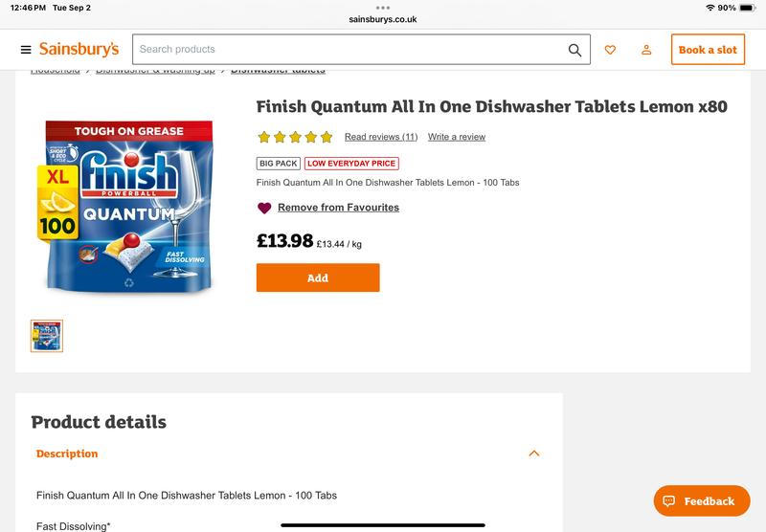Tap the sainsburys.co.uk address bar
Image resolution: width=766 pixels, height=532 pixels.
pyautogui.click(x=383, y=19)
